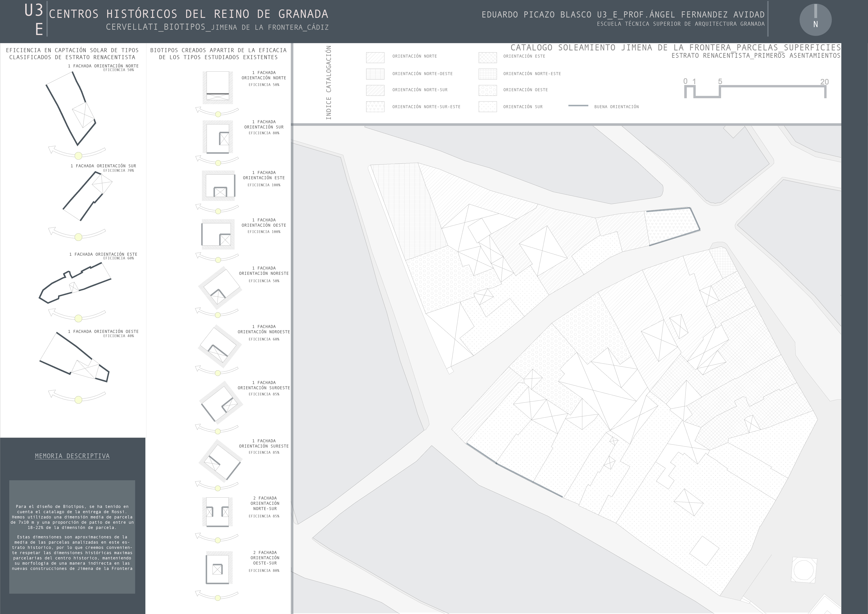The image size is (868, 614).
Task: Click '1 FACHADA ORIENTACIÓN SUROESTE' label
Action: [x=264, y=385]
